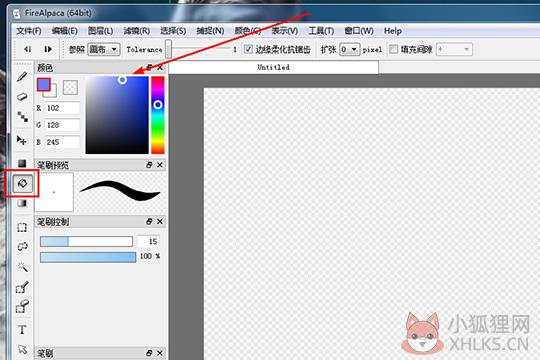Close the 笔刷 brush list panel

coord(160,353)
